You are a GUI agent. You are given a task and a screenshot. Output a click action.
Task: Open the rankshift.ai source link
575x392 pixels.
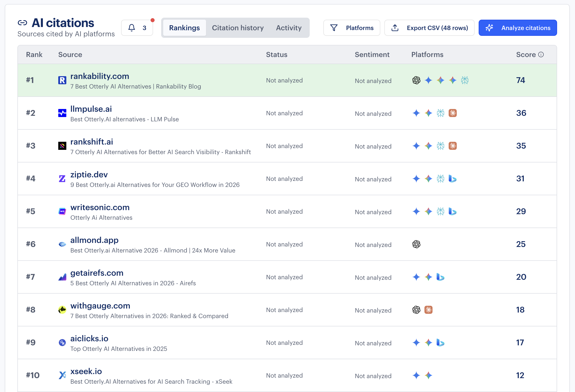point(92,142)
